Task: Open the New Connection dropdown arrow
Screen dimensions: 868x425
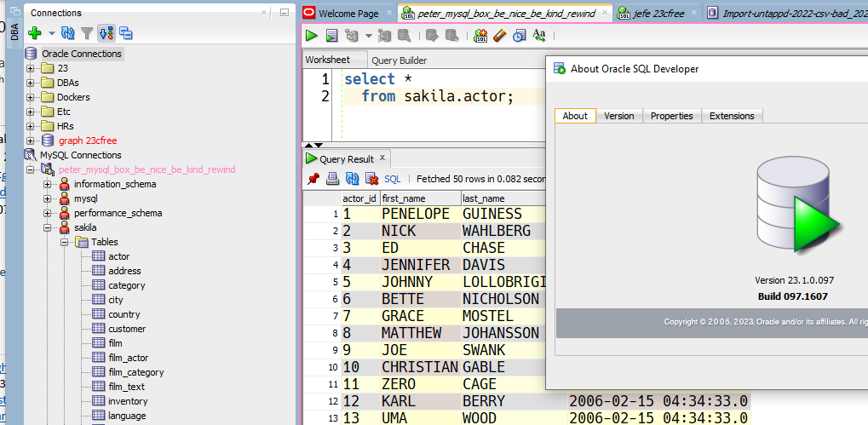Action: (x=51, y=34)
